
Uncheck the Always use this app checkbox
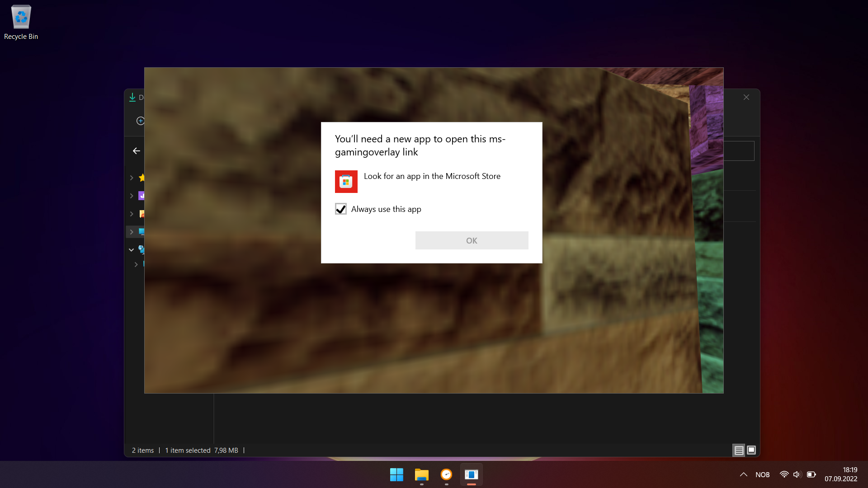[x=341, y=209]
